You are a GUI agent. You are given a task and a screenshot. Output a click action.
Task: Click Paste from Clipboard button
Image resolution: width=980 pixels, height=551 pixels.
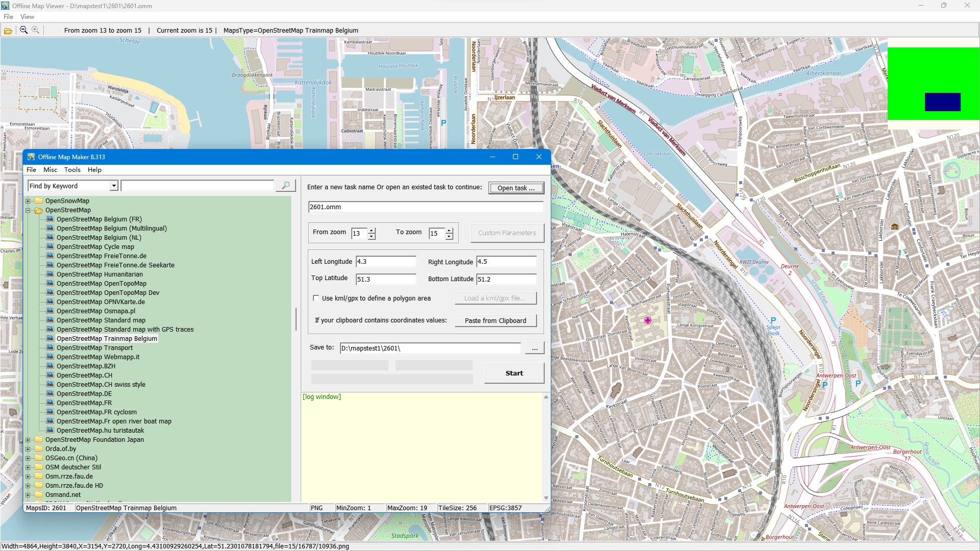pyautogui.click(x=495, y=321)
